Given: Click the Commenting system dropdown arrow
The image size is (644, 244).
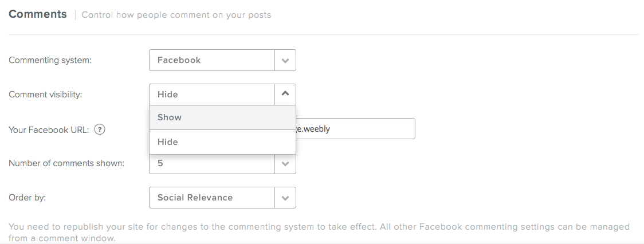Looking at the screenshot, I should 285,60.
